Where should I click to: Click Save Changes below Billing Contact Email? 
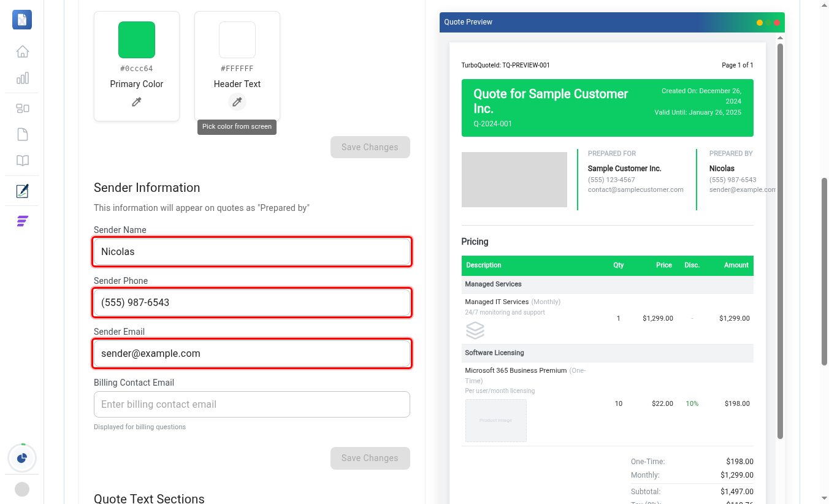click(x=370, y=458)
